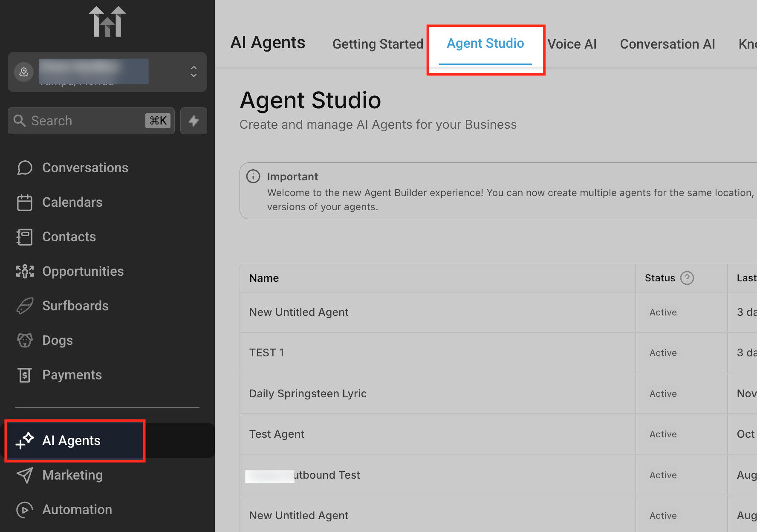Image resolution: width=757 pixels, height=532 pixels.
Task: Click the Agent Studio page heading
Action: click(x=310, y=100)
